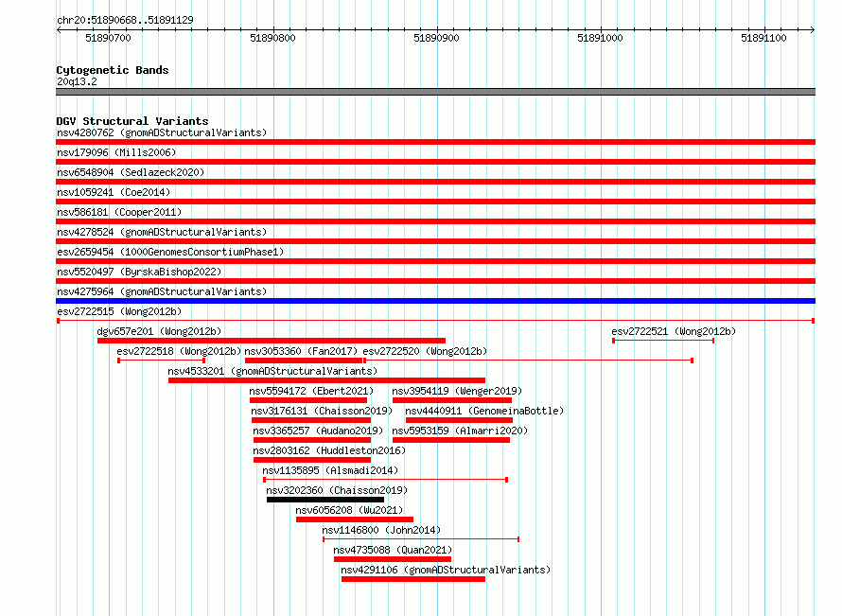Open the nsv3202360 (Chaisson2019) label
Viewport: 842px width, 616px height.
pos(337,490)
